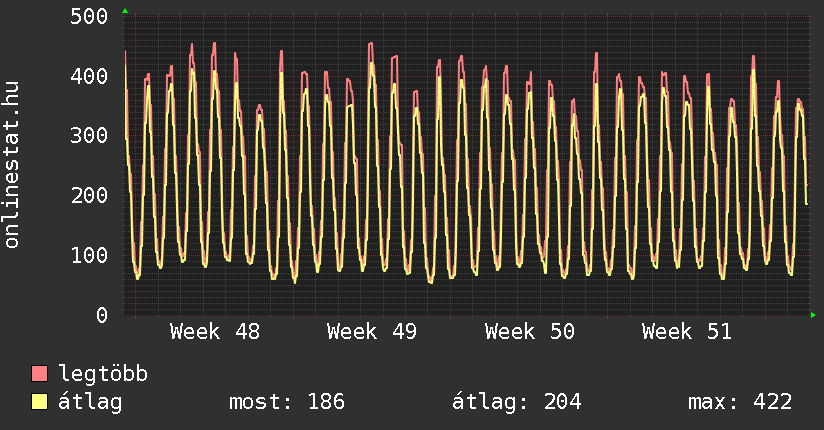Click the "max: 422" statistic
The height and width of the screenshot is (430, 824).
tap(740, 402)
